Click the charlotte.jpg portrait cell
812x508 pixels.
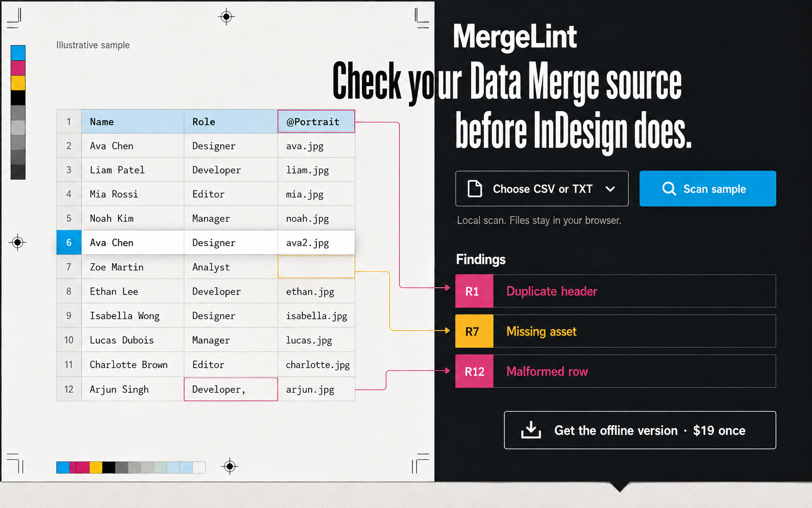(x=316, y=364)
